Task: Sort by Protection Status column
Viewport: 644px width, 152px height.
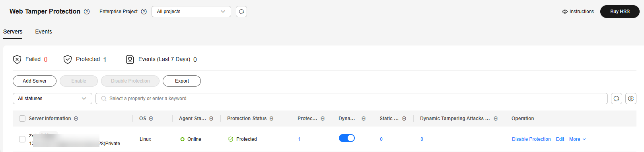Action: point(272,118)
